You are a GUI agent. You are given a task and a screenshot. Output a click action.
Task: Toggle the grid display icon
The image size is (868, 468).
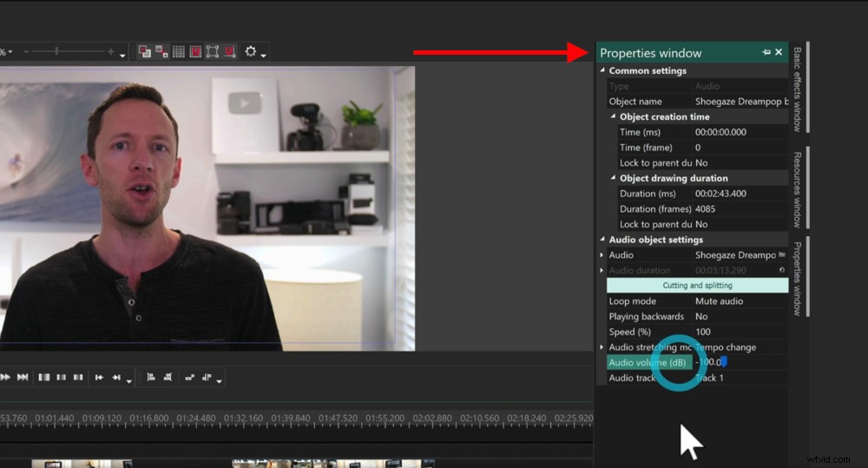point(178,51)
